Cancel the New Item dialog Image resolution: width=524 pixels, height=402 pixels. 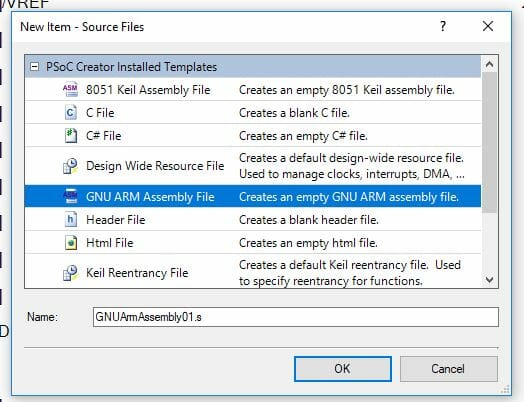[x=448, y=369]
